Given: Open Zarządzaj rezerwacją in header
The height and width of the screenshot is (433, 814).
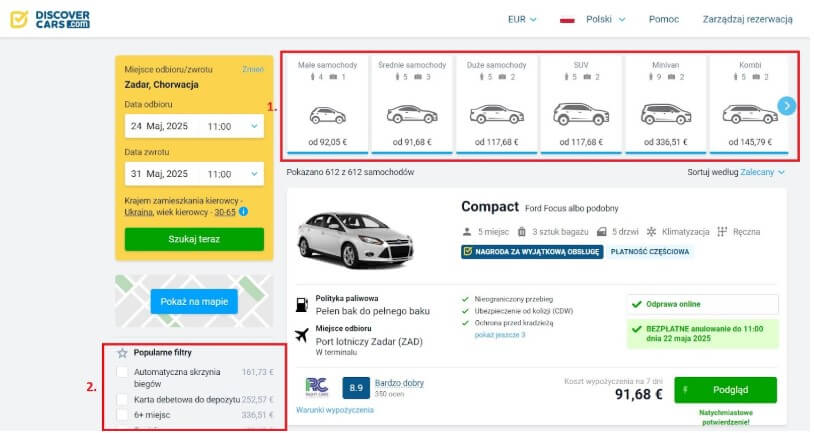Looking at the screenshot, I should tap(747, 19).
